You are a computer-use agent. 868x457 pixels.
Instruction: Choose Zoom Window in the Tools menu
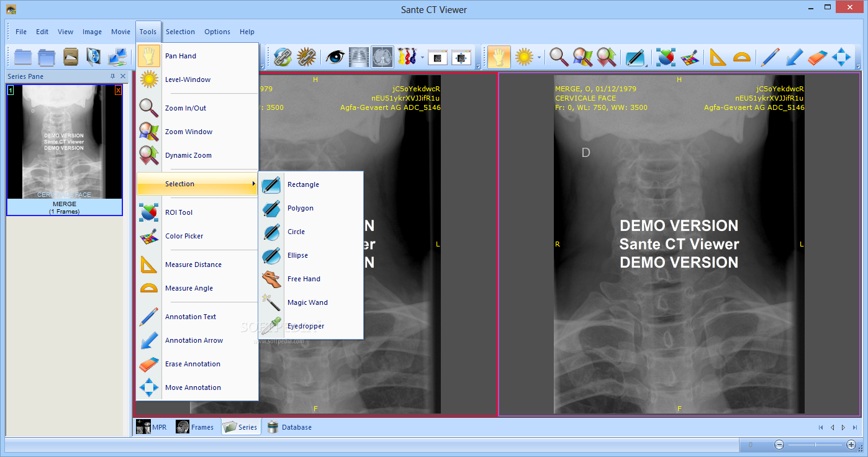197,132
